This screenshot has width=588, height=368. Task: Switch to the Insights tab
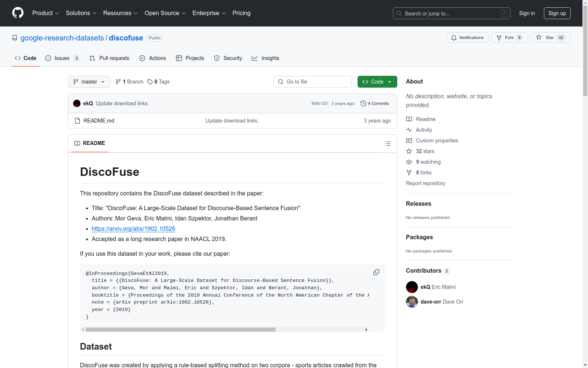pos(265,58)
